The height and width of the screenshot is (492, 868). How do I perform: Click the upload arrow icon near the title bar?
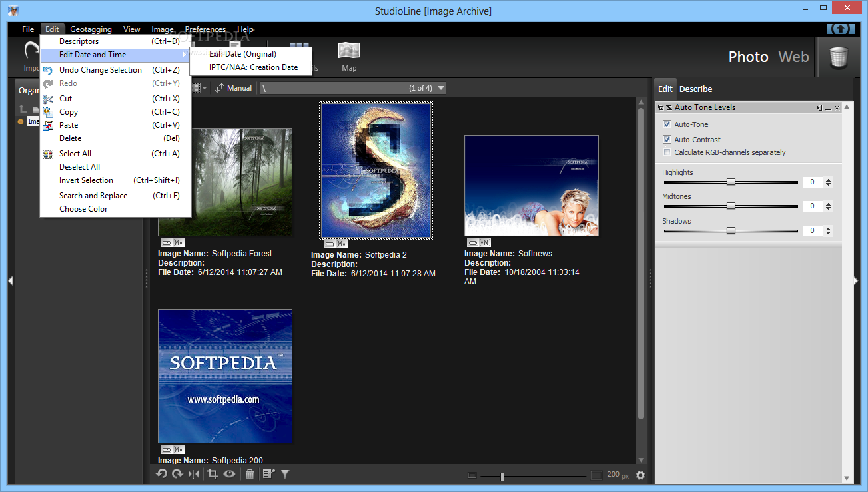pos(841,29)
